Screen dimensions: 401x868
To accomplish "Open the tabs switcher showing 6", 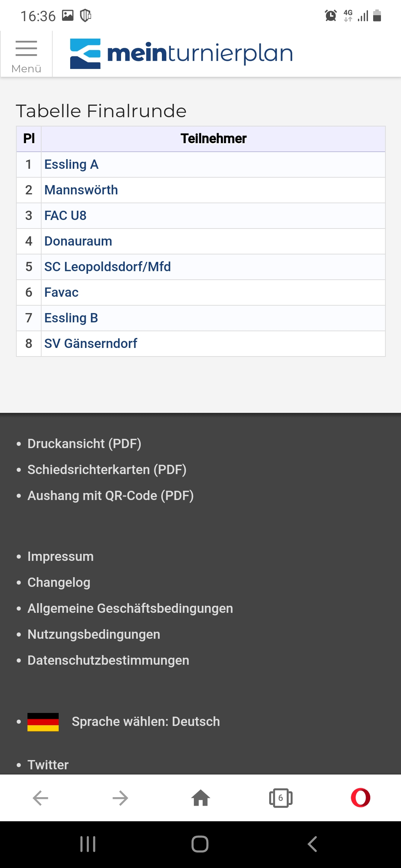I will (x=281, y=798).
